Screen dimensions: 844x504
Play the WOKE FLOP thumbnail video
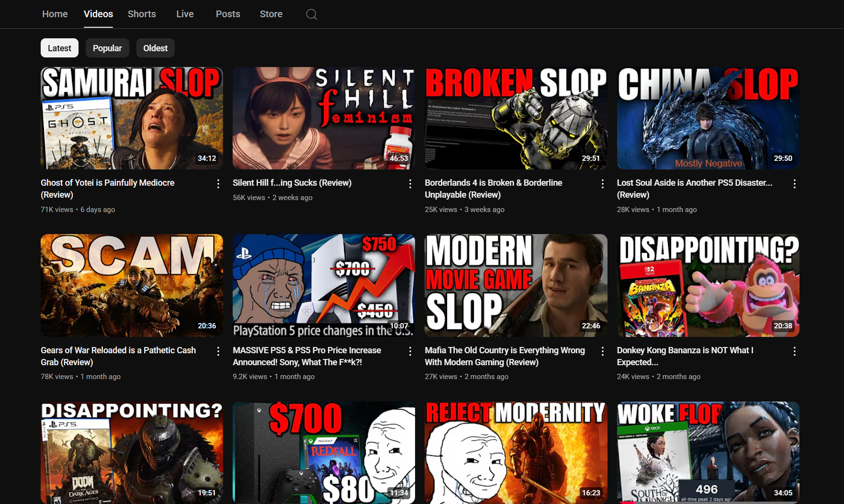pyautogui.click(x=708, y=453)
